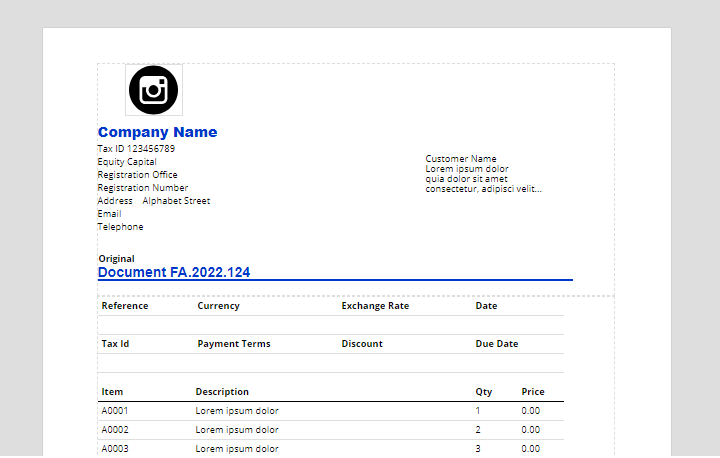Click the camera logo image

pyautogui.click(x=153, y=90)
